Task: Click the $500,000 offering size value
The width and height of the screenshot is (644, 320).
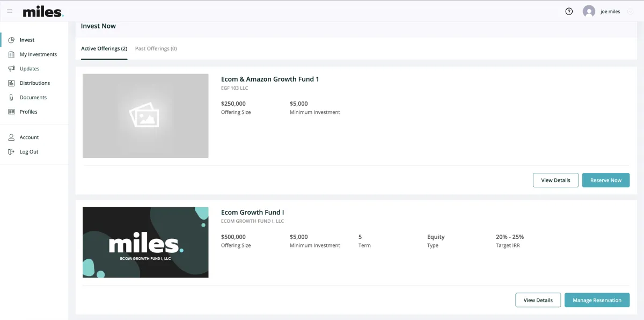Action: tap(233, 237)
